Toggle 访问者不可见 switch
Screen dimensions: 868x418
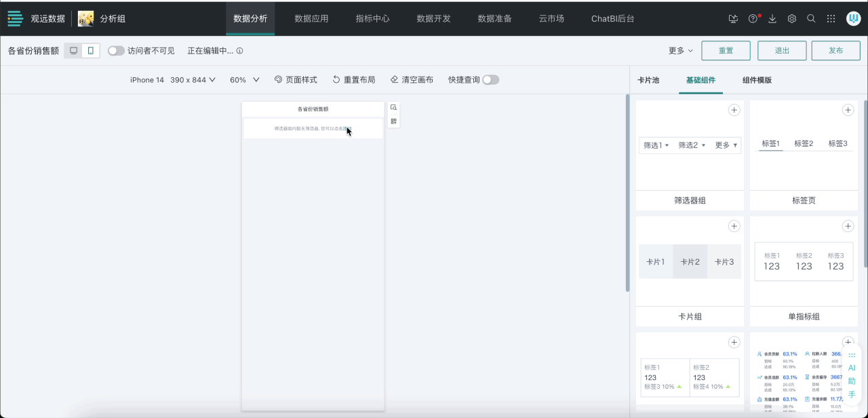[x=116, y=51]
